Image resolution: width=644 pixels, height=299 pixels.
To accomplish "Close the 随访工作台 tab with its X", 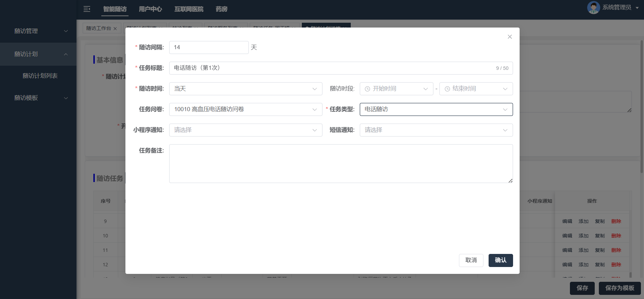I will tap(115, 29).
